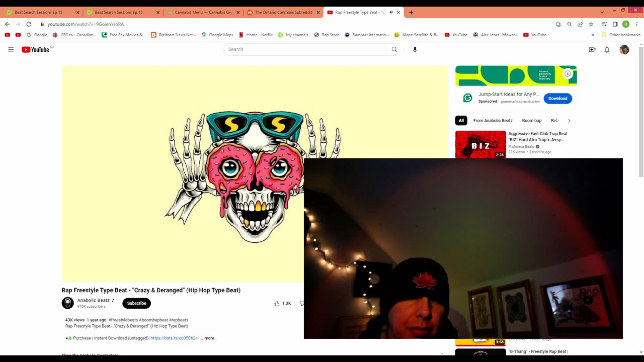644x362 pixels.
Task: Click the YouTube search input field
Action: [x=304, y=49]
